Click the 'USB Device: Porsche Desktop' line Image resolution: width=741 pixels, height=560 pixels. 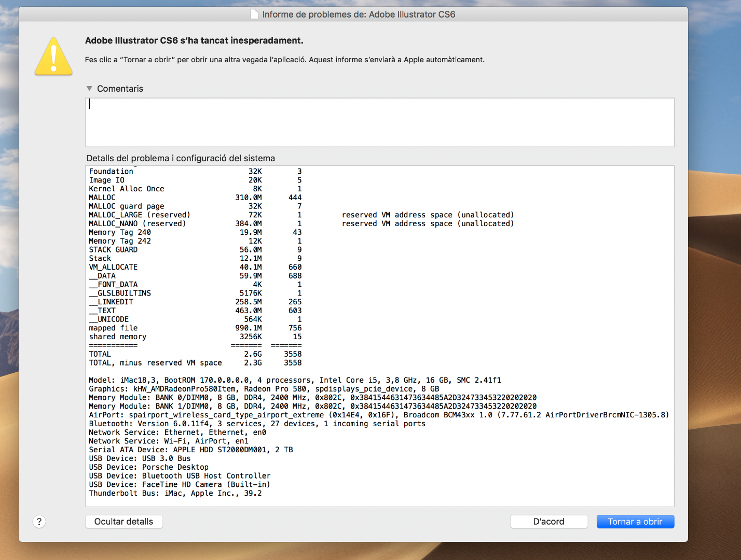(x=149, y=468)
